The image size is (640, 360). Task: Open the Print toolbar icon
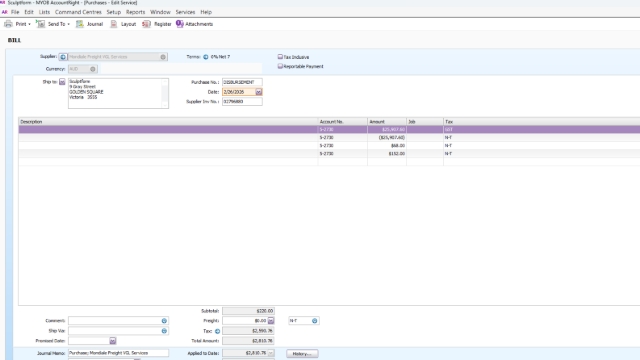[x=8, y=24]
